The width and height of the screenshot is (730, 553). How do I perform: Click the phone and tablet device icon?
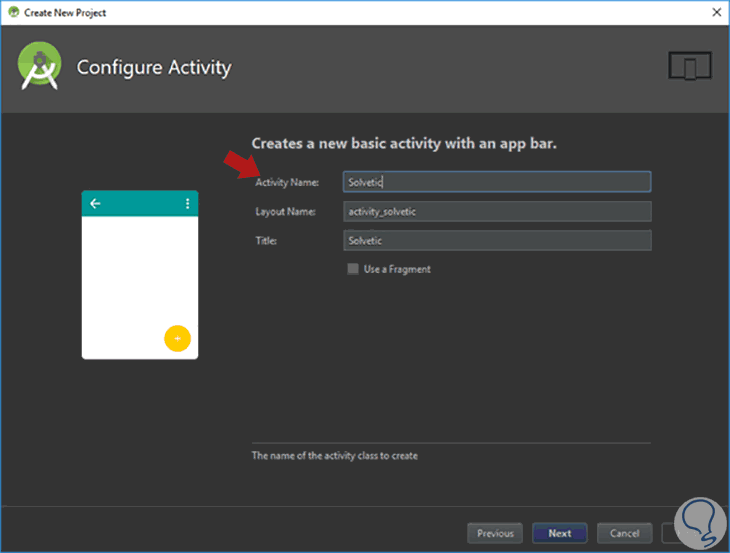tap(689, 66)
